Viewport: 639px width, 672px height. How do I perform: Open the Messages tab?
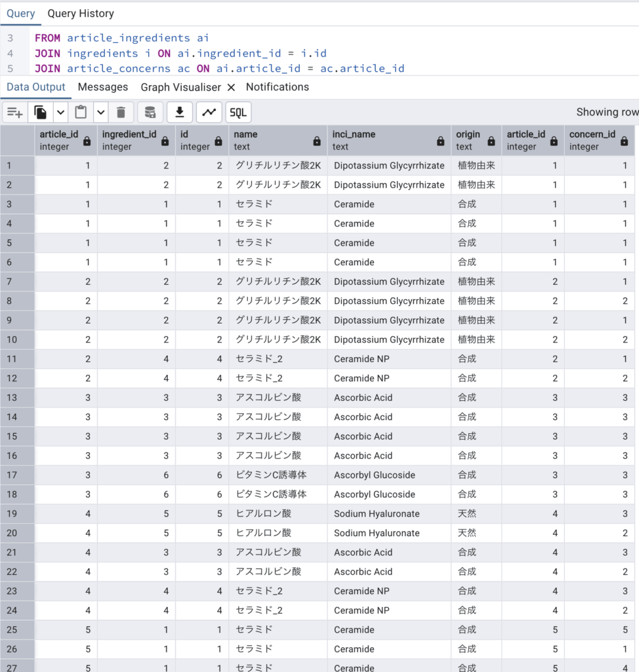click(103, 87)
